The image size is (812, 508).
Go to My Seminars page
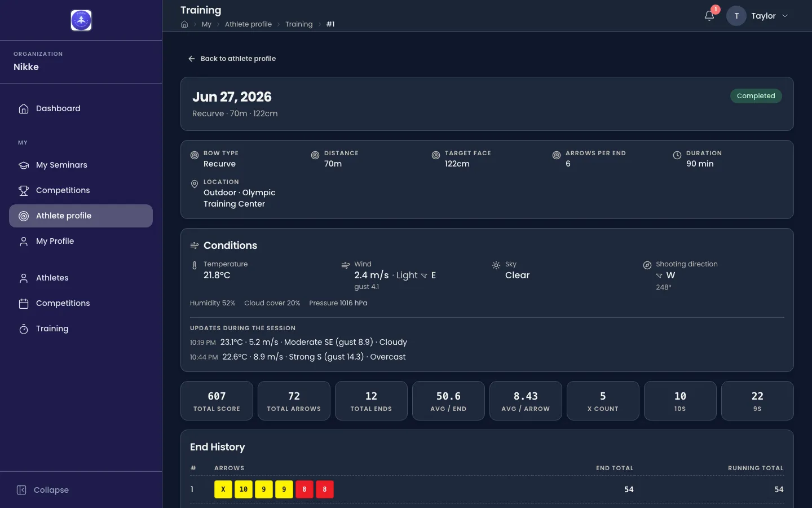tap(81, 165)
